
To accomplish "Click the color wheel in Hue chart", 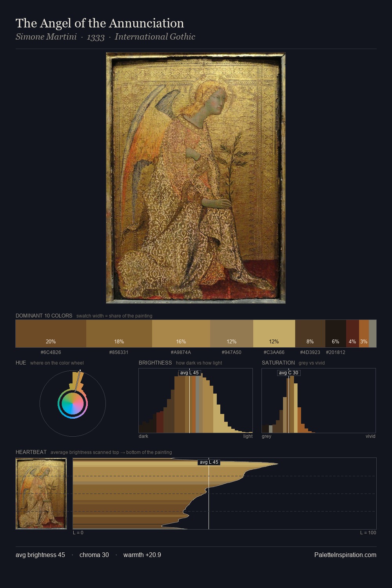I will [x=73, y=404].
